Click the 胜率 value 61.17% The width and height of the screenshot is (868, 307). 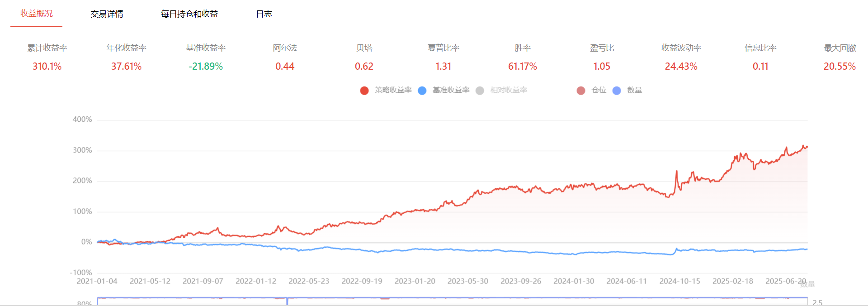pyautogui.click(x=523, y=67)
